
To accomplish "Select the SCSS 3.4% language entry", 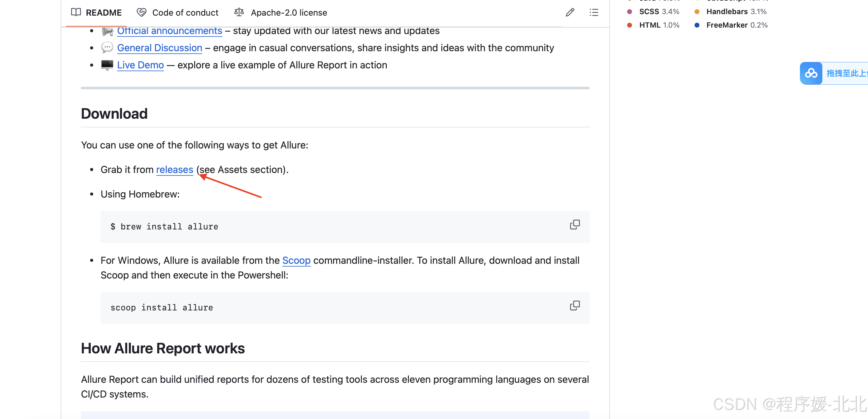I will (653, 12).
